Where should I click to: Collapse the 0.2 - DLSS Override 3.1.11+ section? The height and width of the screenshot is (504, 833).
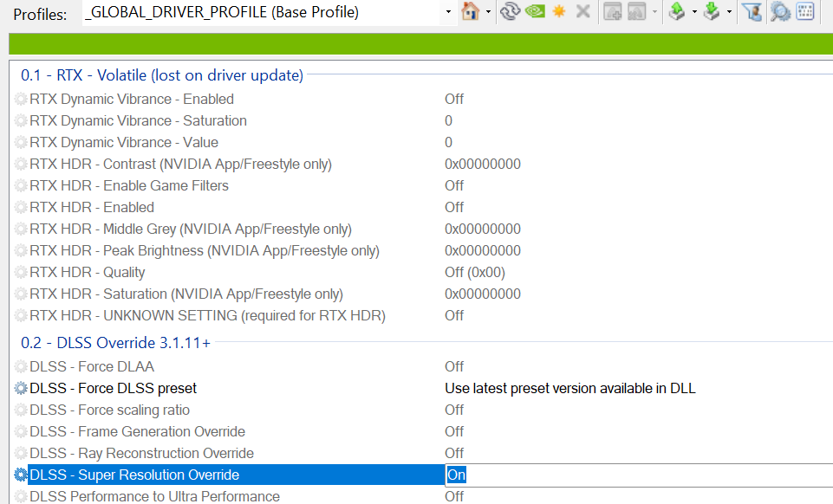click(115, 343)
